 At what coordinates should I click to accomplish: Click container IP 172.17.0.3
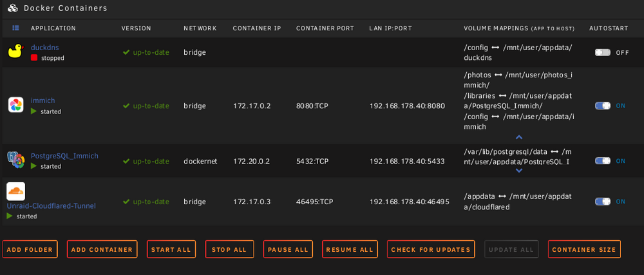(x=252, y=202)
